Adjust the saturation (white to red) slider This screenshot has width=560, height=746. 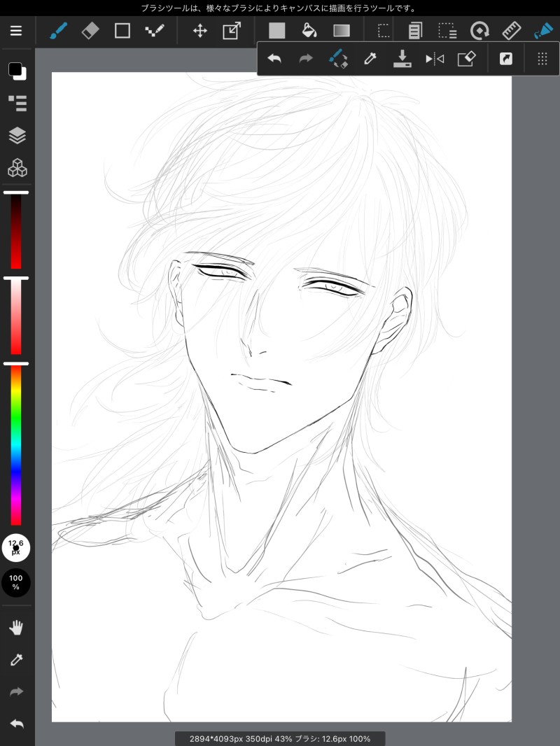point(16,316)
